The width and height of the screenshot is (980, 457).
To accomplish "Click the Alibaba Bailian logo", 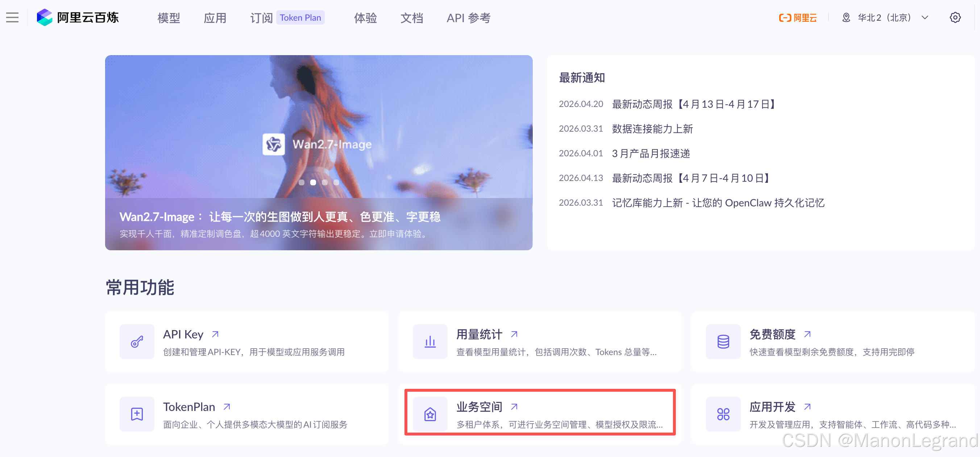I will click(78, 17).
